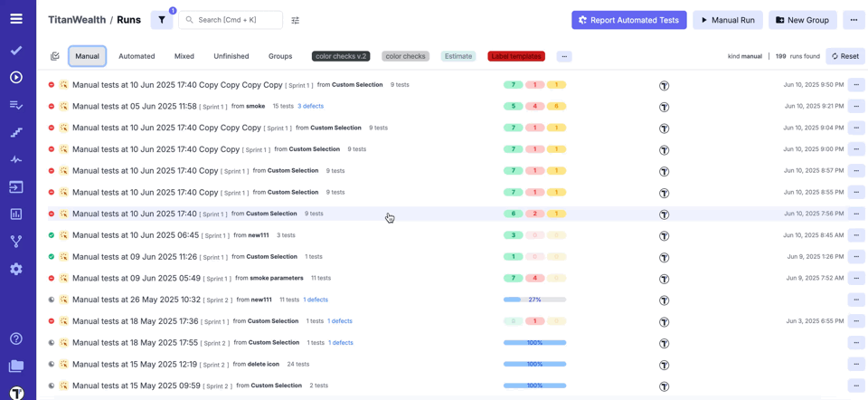Image resolution: width=868 pixels, height=400 pixels.
Task: Toggle the Estimate label filter
Action: (x=458, y=56)
